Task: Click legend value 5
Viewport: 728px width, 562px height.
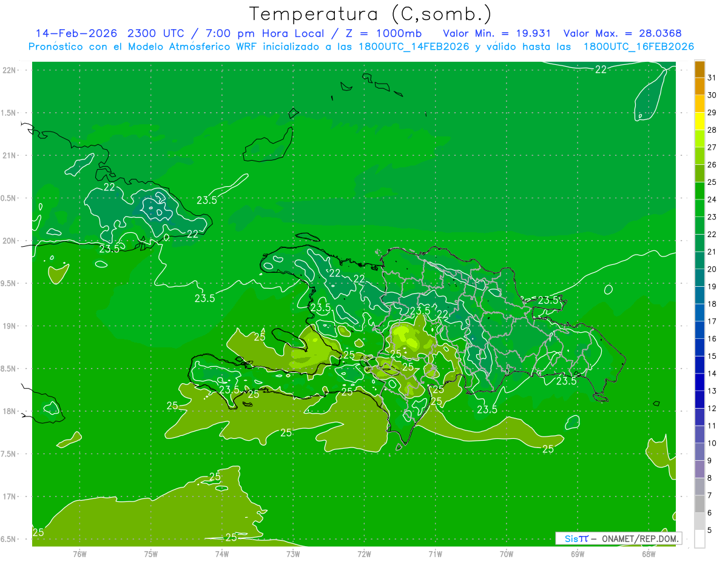Action: click(x=709, y=530)
